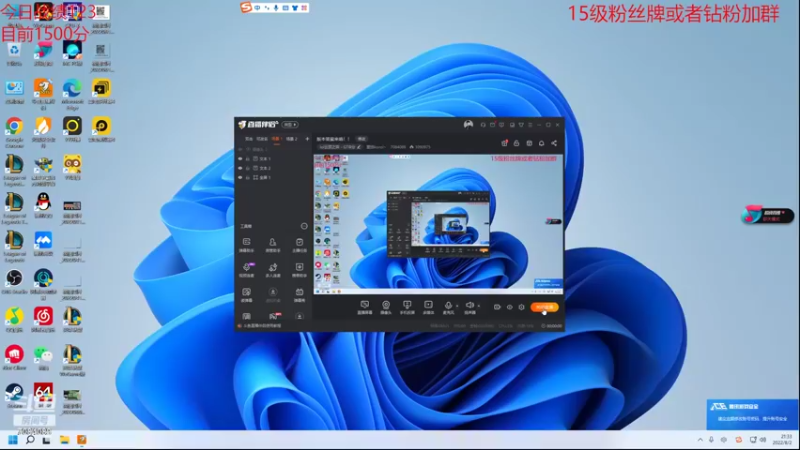This screenshot has height=450, width=800.
Task: Open the toolbox tool with calendar icon
Action: [x=299, y=294]
